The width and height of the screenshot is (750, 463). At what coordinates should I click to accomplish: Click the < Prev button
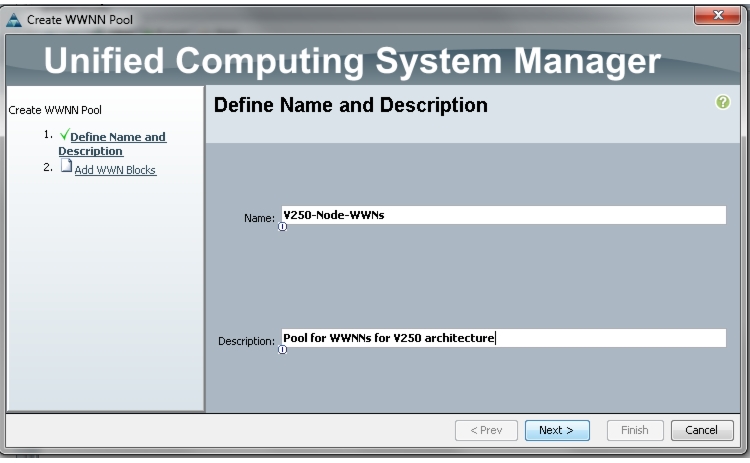pyautogui.click(x=486, y=430)
